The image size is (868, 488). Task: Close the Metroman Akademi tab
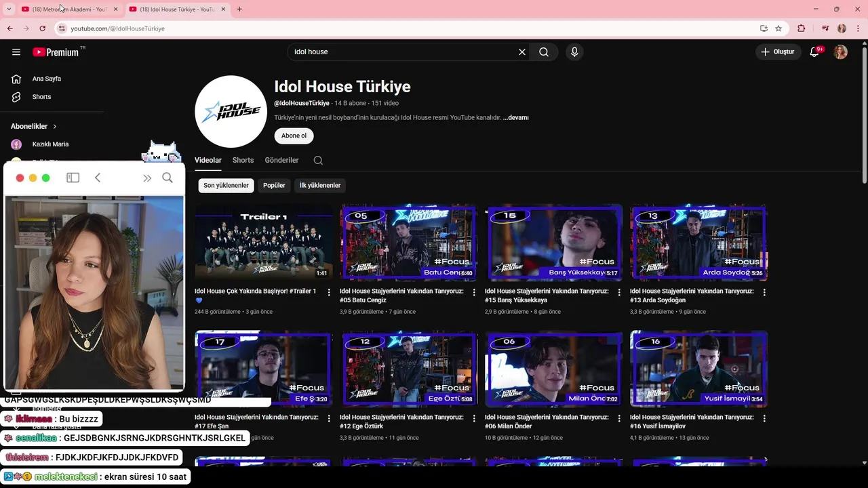pyautogui.click(x=116, y=9)
